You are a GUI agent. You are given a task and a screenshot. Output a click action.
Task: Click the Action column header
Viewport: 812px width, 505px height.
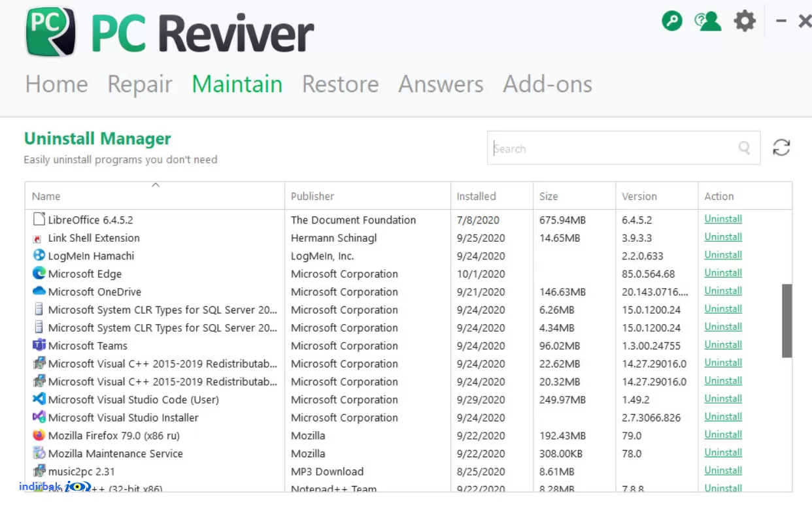(745, 196)
